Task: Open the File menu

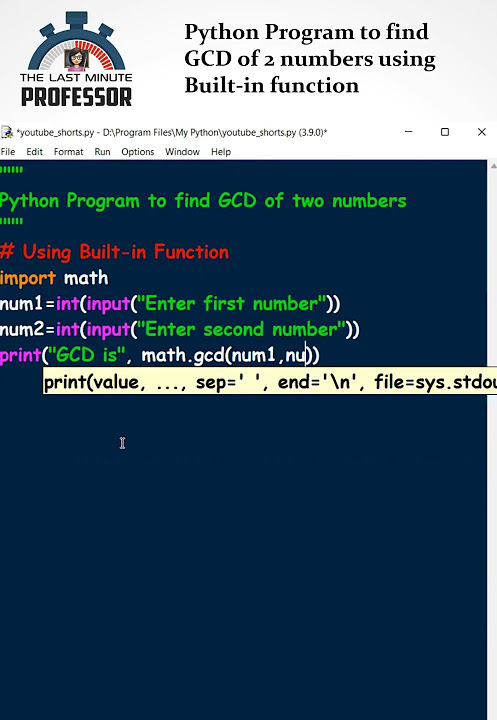Action: point(8,152)
